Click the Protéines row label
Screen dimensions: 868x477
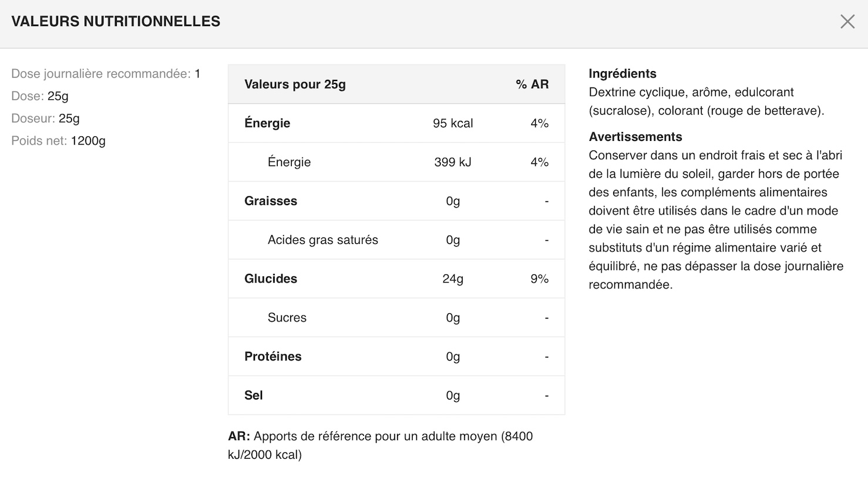point(272,357)
